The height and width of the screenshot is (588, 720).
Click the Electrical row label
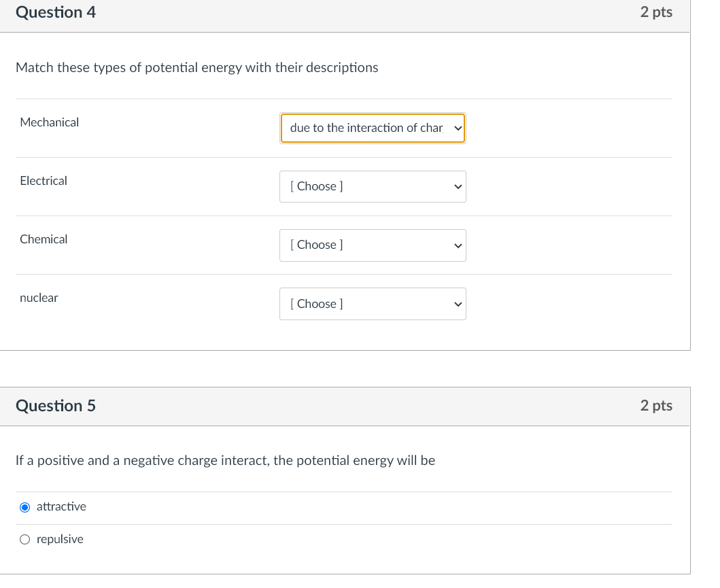[43, 180]
